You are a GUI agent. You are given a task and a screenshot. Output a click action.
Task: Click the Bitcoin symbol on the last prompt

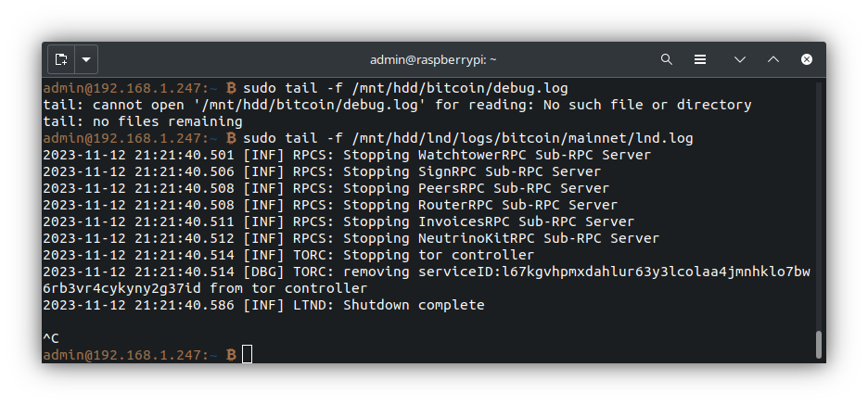tap(231, 355)
